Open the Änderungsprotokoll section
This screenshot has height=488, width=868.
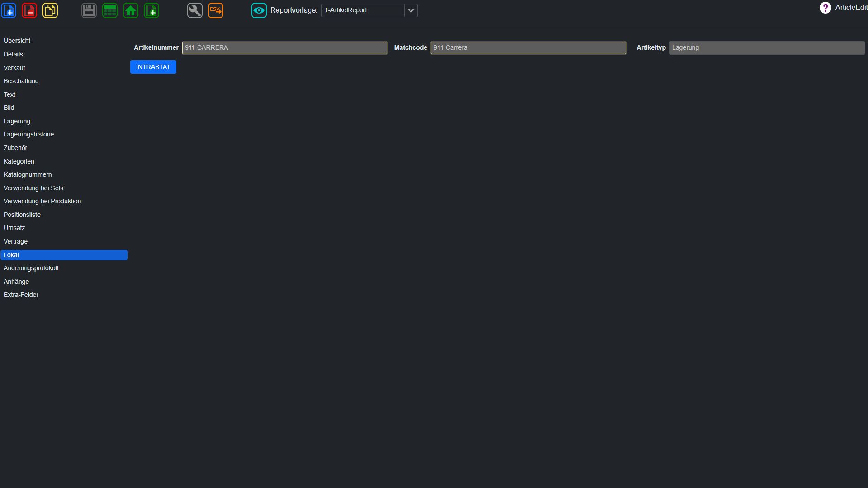pyautogui.click(x=64, y=268)
